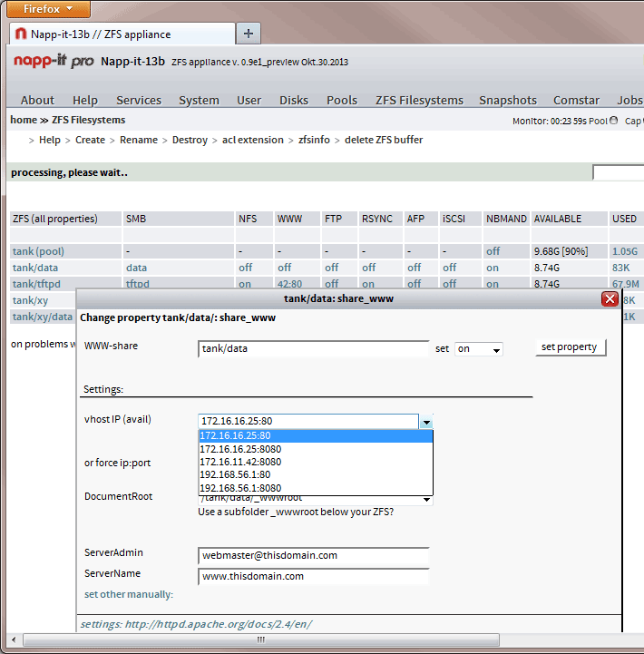Click USED value 1.05G for tank pool
644x654 pixels.
coord(625,251)
